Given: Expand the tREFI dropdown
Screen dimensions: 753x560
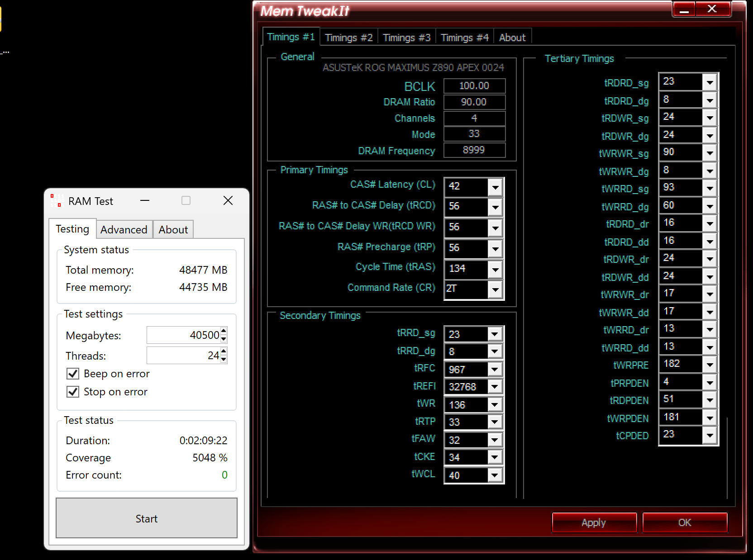Looking at the screenshot, I should (495, 387).
